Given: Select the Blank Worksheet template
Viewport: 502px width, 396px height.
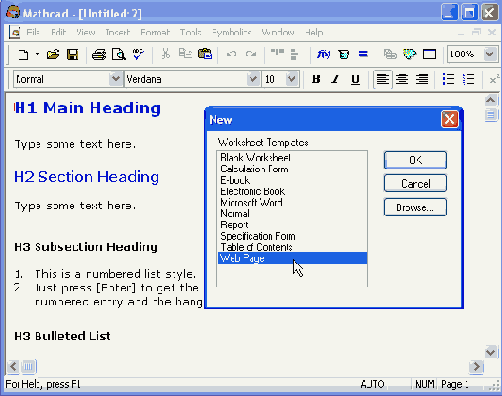Looking at the screenshot, I should pos(292,157).
